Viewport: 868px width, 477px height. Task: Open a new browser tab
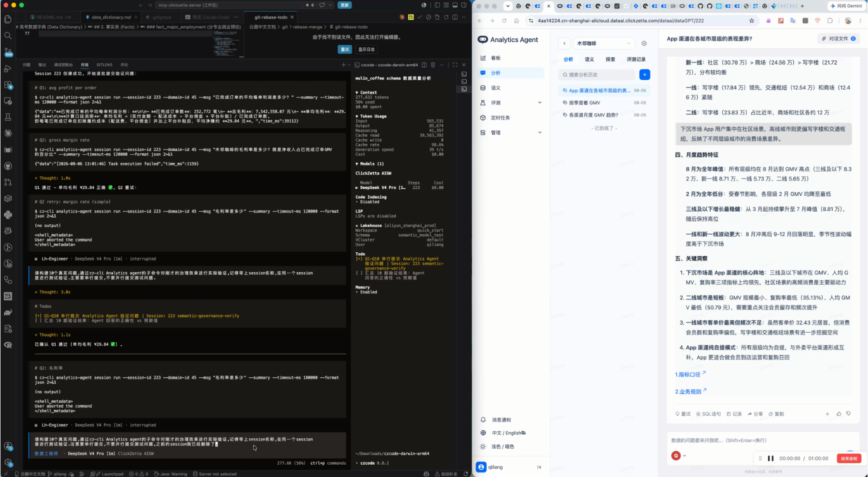tap(802, 6)
